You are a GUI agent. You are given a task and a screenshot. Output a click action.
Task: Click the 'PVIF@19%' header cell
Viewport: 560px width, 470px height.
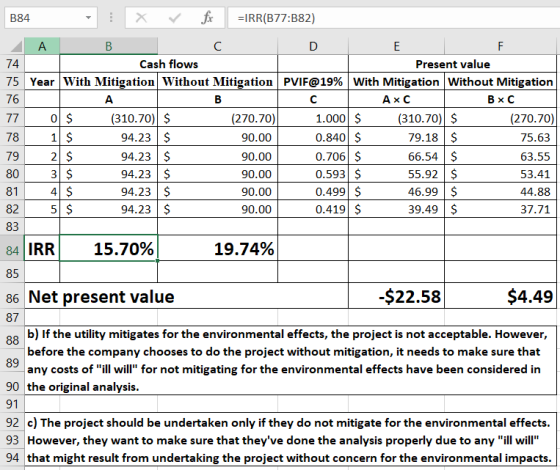(x=313, y=81)
